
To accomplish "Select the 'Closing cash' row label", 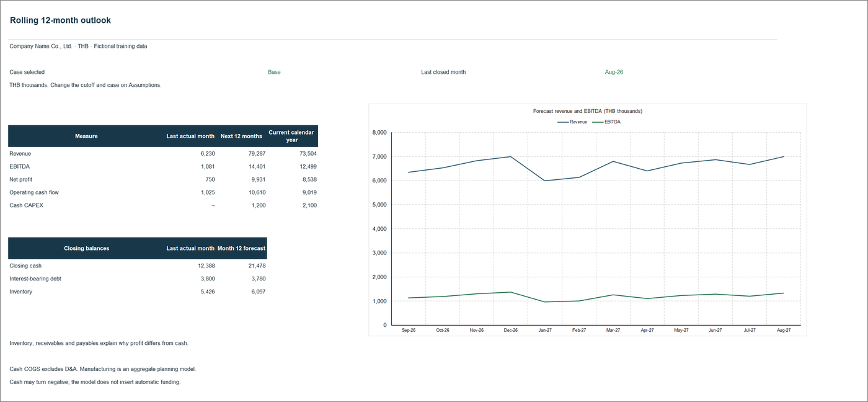I will pyautogui.click(x=25, y=266).
